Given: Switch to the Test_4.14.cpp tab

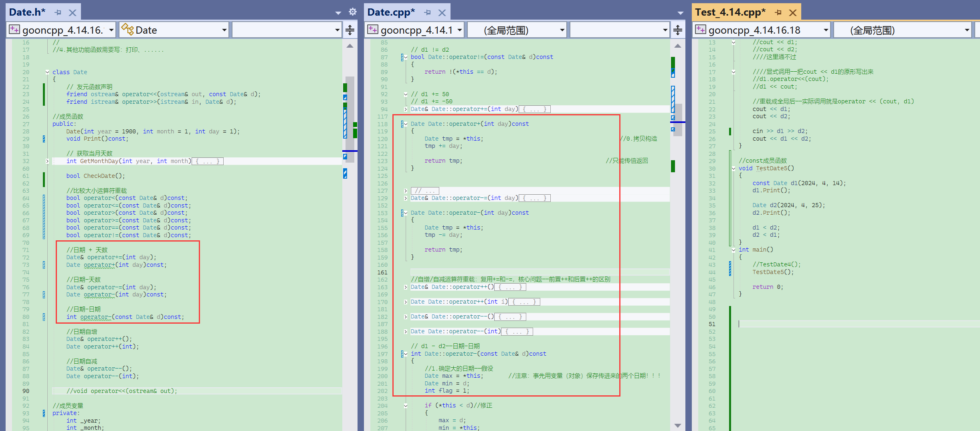Looking at the screenshot, I should pos(730,12).
